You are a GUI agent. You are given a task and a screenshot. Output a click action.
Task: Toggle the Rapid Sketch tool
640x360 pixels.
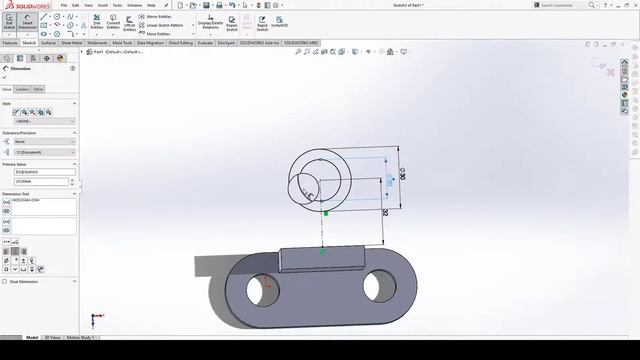tap(262, 23)
